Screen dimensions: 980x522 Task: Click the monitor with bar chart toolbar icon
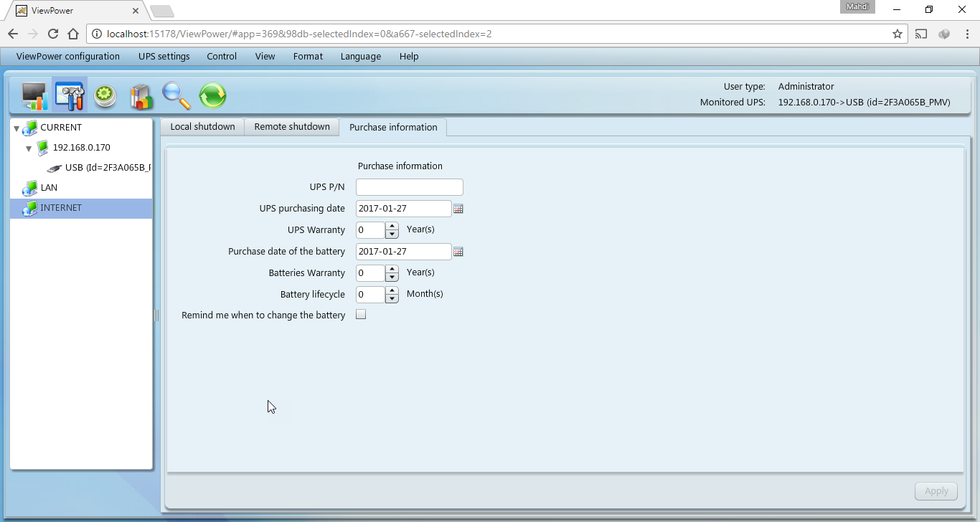(x=34, y=95)
